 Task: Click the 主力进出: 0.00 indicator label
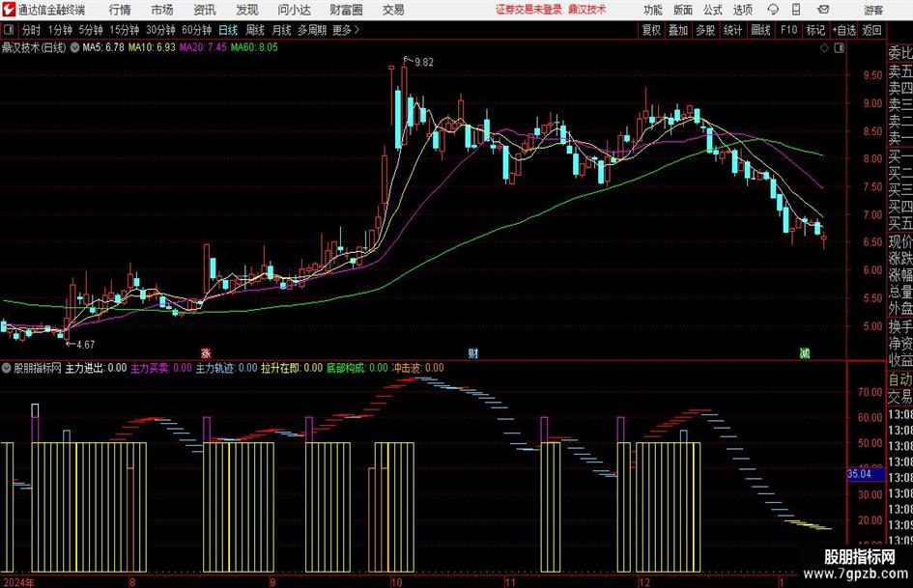click(x=96, y=368)
